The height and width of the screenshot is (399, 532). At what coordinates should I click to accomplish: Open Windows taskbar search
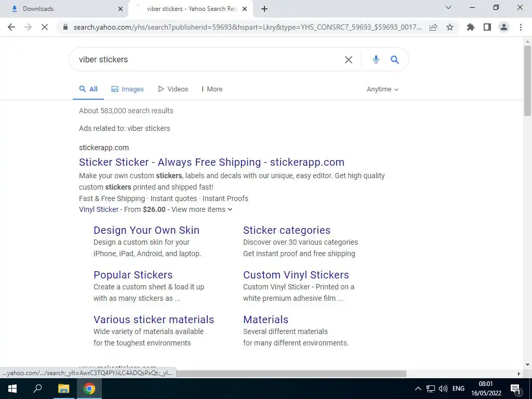point(37,389)
